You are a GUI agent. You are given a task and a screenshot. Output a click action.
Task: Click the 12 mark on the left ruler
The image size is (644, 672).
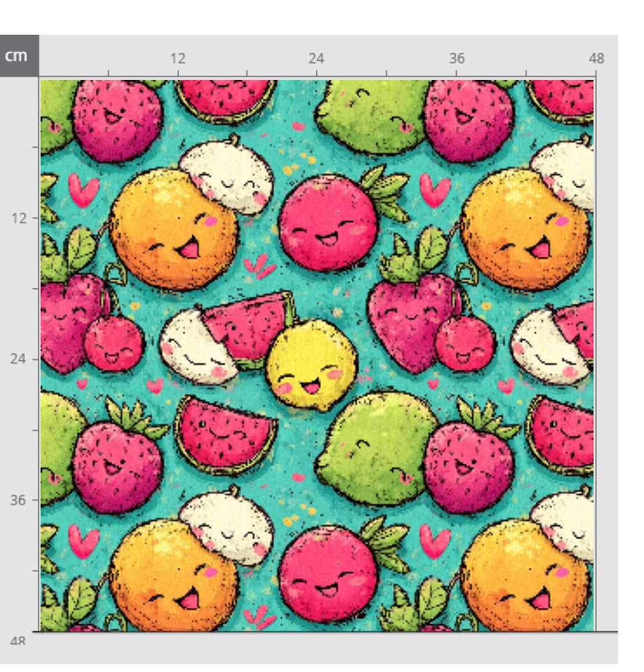pyautogui.click(x=18, y=218)
